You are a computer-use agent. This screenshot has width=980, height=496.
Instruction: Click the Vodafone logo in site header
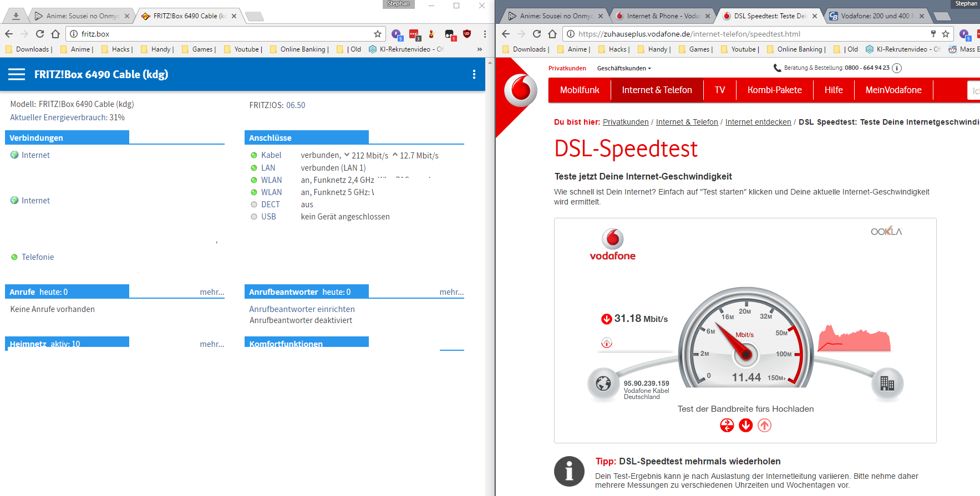click(x=520, y=90)
